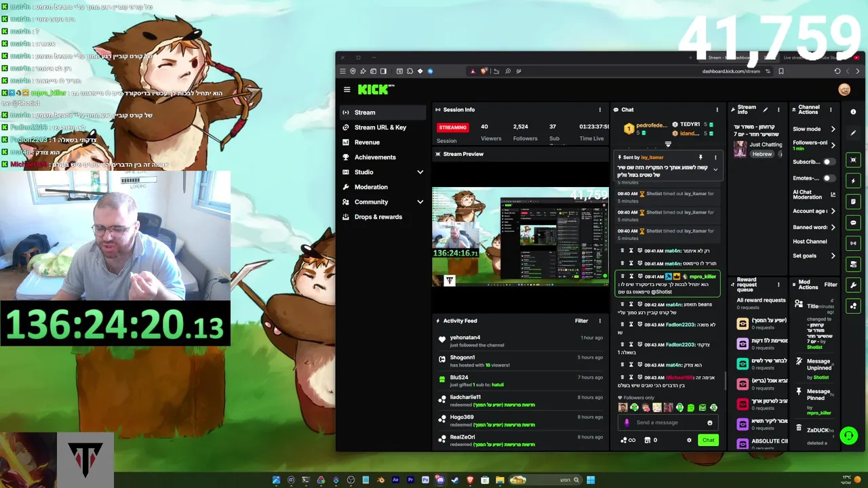Expand pinned message chevron

tap(715, 169)
